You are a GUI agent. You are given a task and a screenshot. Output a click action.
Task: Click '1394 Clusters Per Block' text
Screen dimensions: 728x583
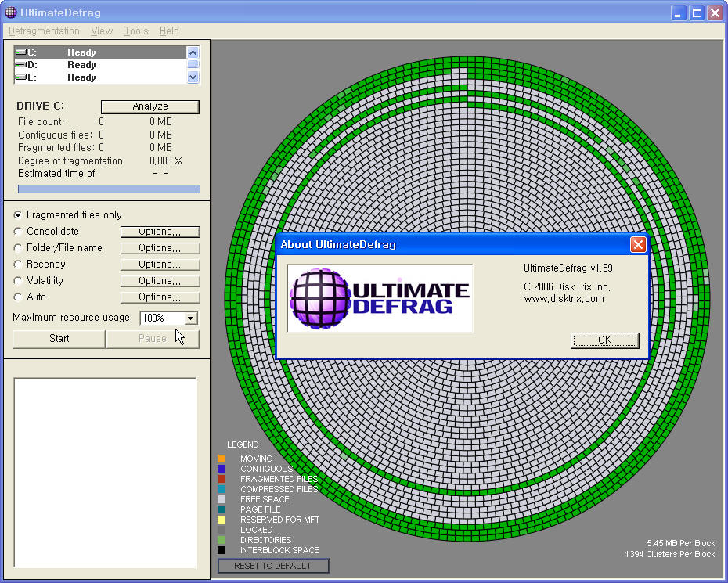[669, 554]
